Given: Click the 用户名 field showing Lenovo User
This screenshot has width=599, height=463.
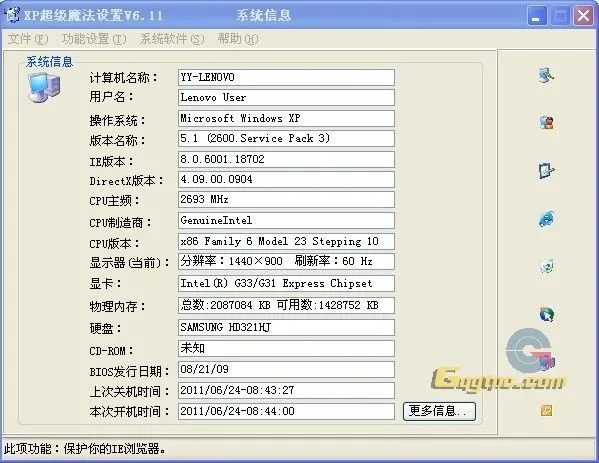Looking at the screenshot, I should point(286,97).
